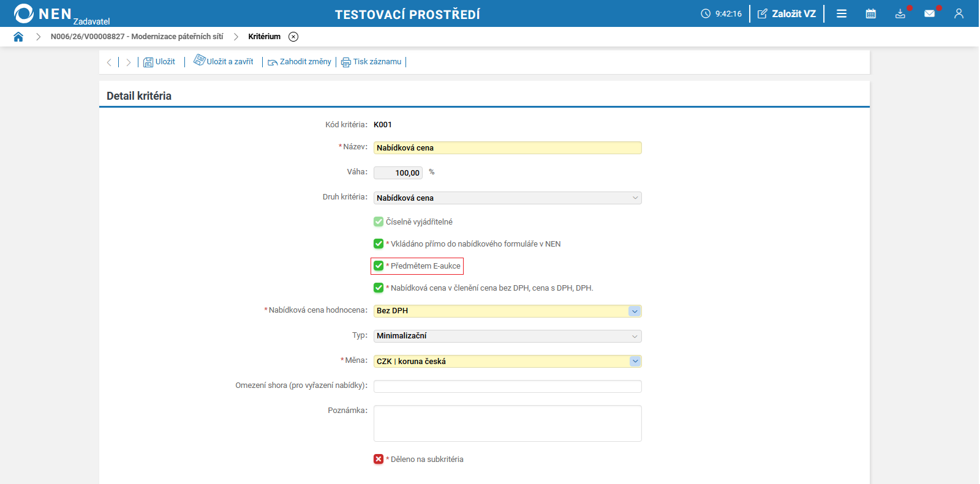Viewport: 980px width, 484px height.
Task: Click Založit VZ button
Action: (x=787, y=13)
